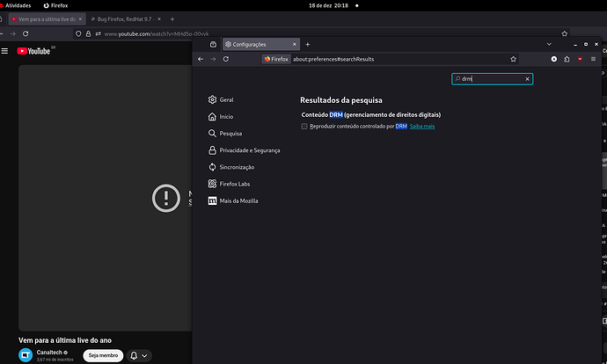Bookmark the preferences page with star icon
The width and height of the screenshot is (607, 364).
513,59
